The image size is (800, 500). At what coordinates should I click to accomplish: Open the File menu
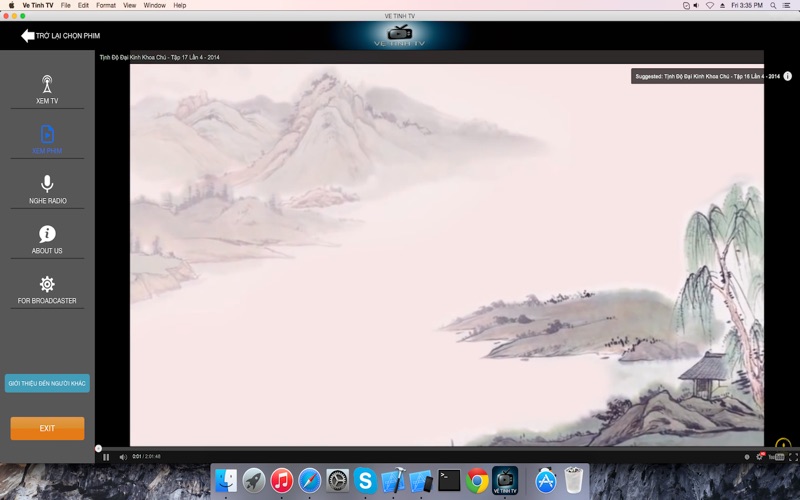[65, 5]
